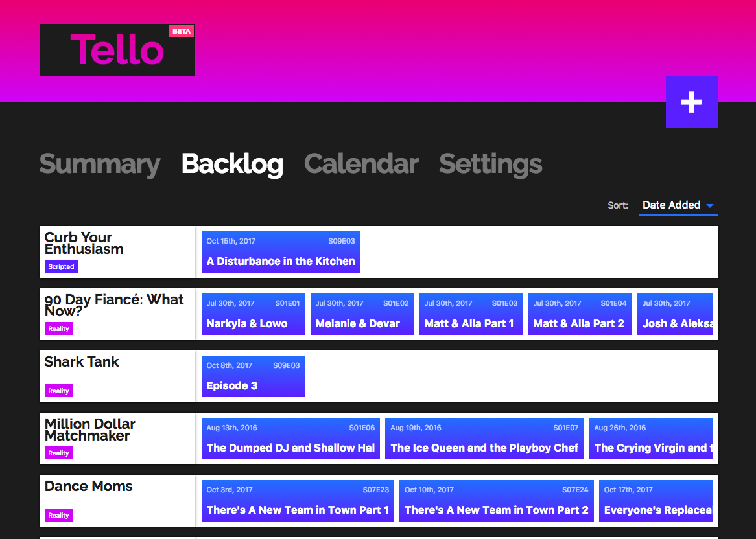The width and height of the screenshot is (756, 539).
Task: Click the Reality badge under Dance Moms
Action: click(x=58, y=515)
